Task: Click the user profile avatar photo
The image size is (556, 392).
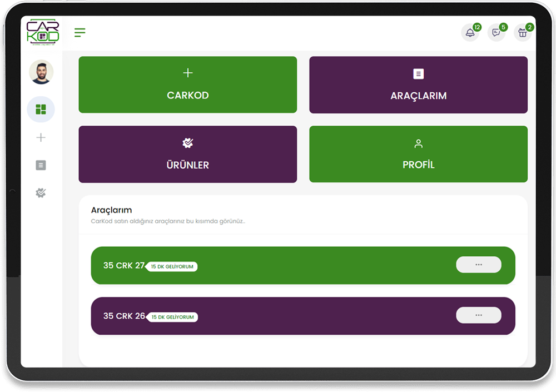Action: coord(41,72)
